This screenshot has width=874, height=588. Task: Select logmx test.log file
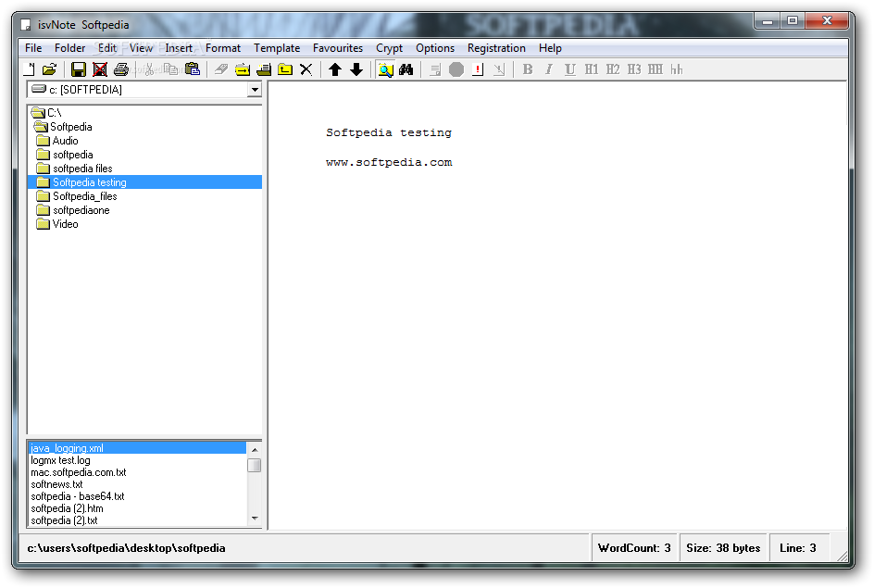pos(60,460)
